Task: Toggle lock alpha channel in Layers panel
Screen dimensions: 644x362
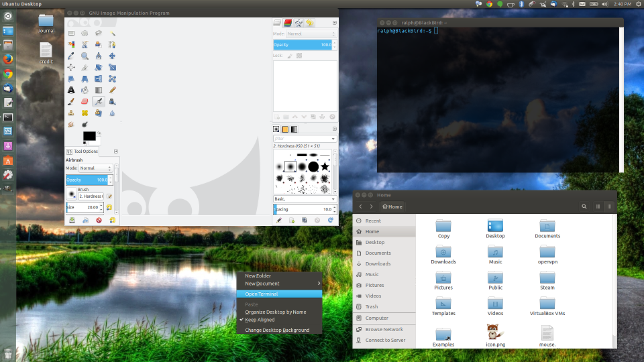Action: [x=299, y=56]
